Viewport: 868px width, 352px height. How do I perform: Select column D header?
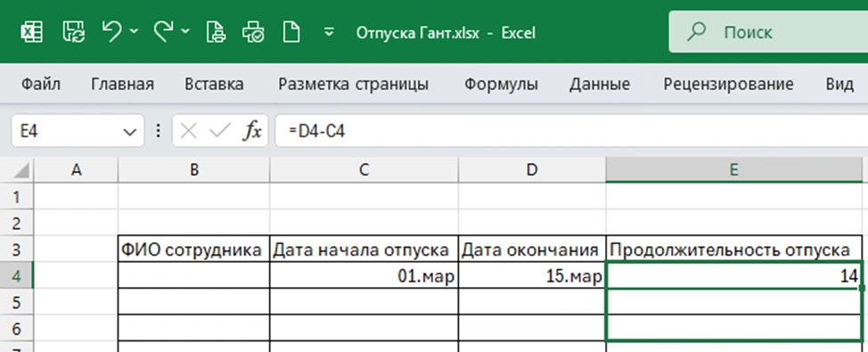pyautogui.click(x=532, y=170)
